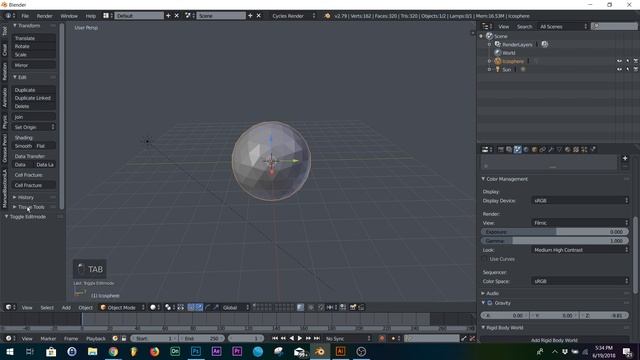Open the Particles properties tab icon
The width and height of the screenshot is (640, 360).
pyautogui.click(x=584, y=149)
